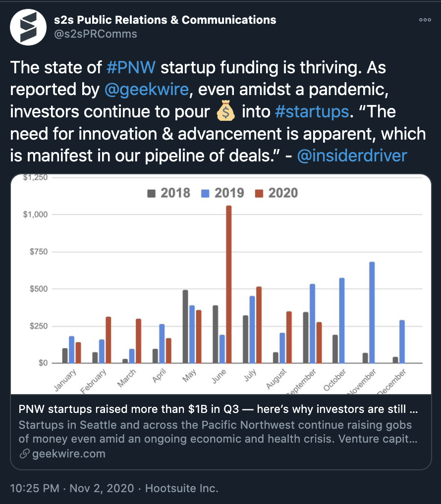
Task: Open the article headline about PNW startups Q3
Action: click(x=218, y=409)
